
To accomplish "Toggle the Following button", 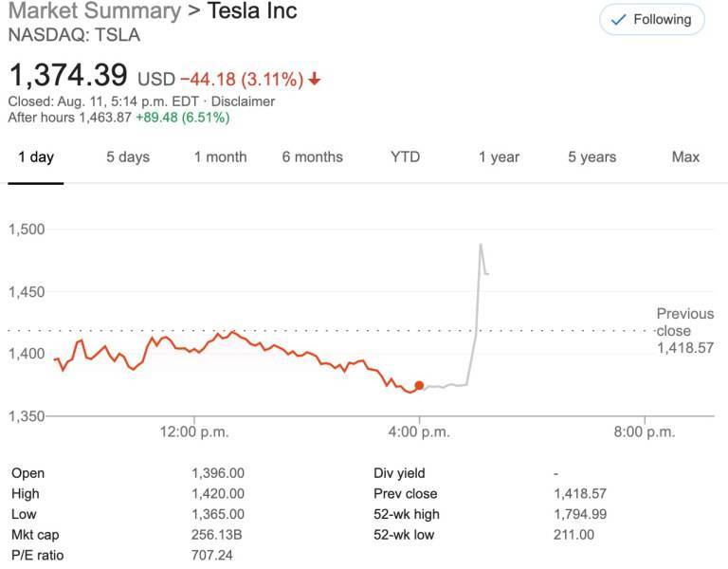I will 651,20.
